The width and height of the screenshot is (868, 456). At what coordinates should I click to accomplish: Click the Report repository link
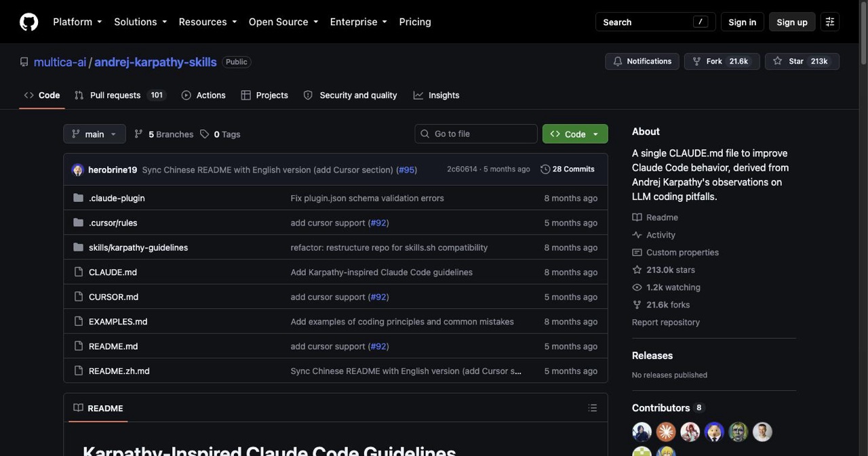coord(666,323)
